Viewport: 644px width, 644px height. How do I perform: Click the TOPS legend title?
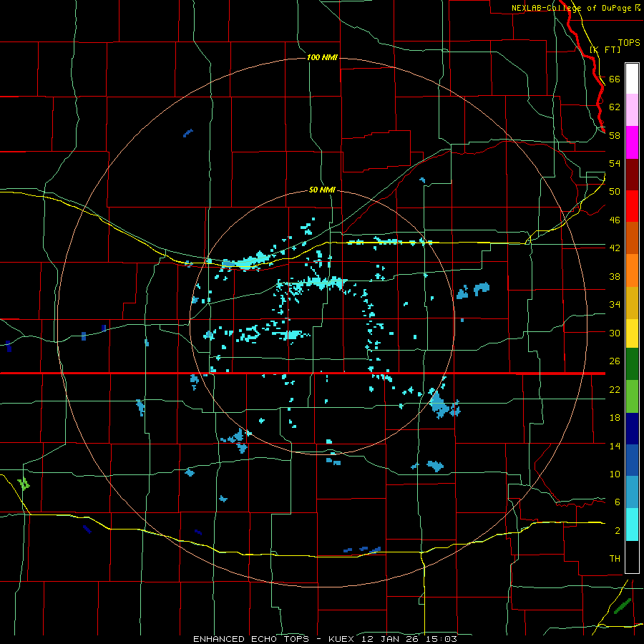point(629,42)
